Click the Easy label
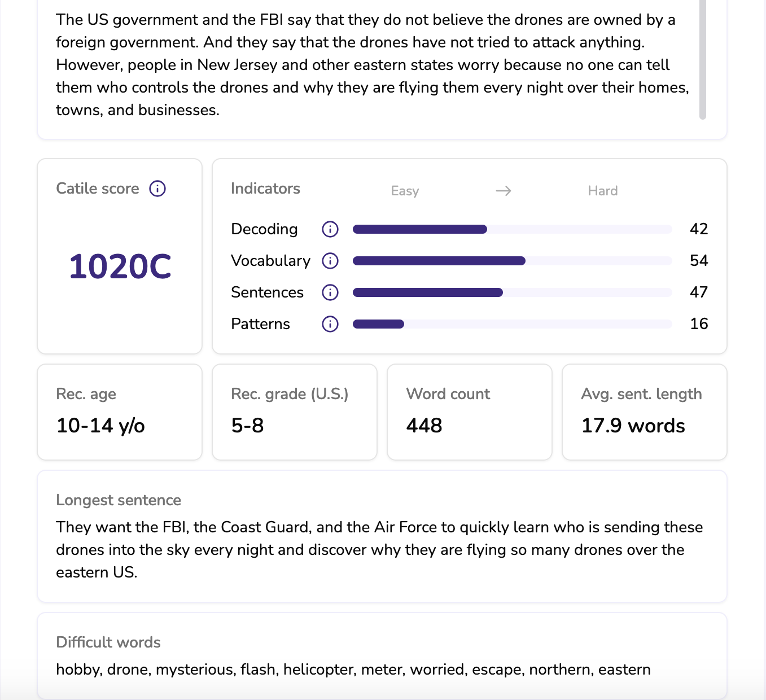The width and height of the screenshot is (766, 700). pos(405,191)
